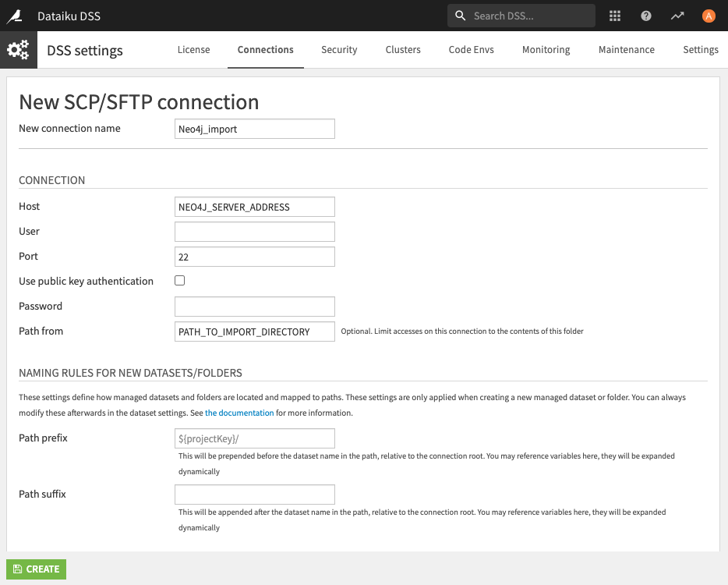
Task: Enable Use public key authentication checkbox
Action: pyautogui.click(x=180, y=281)
